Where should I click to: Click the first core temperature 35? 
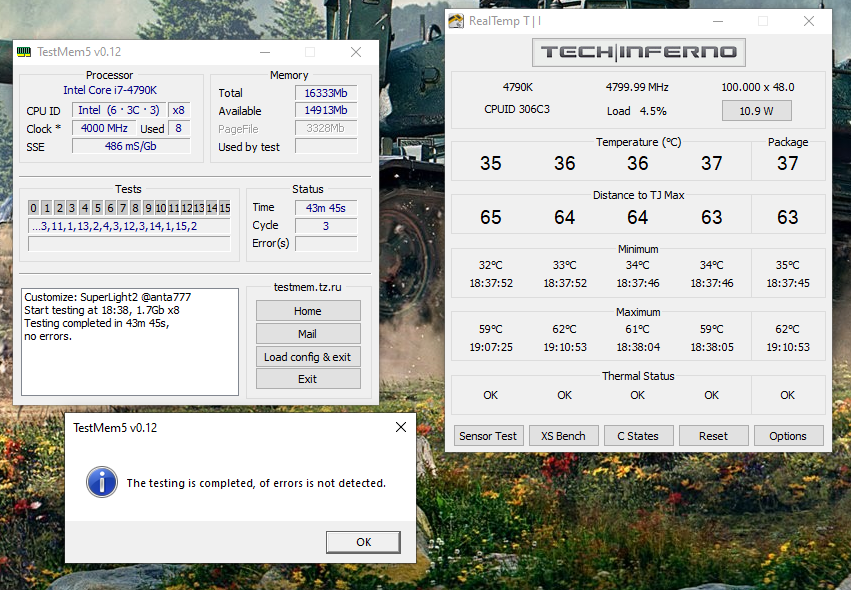coord(491,163)
